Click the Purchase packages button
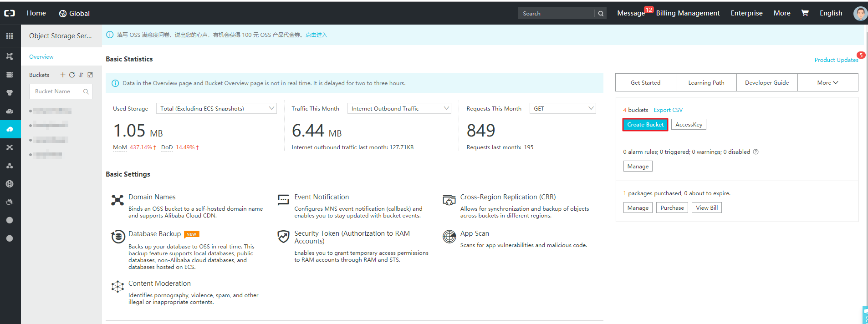The width and height of the screenshot is (868, 324). tap(672, 208)
